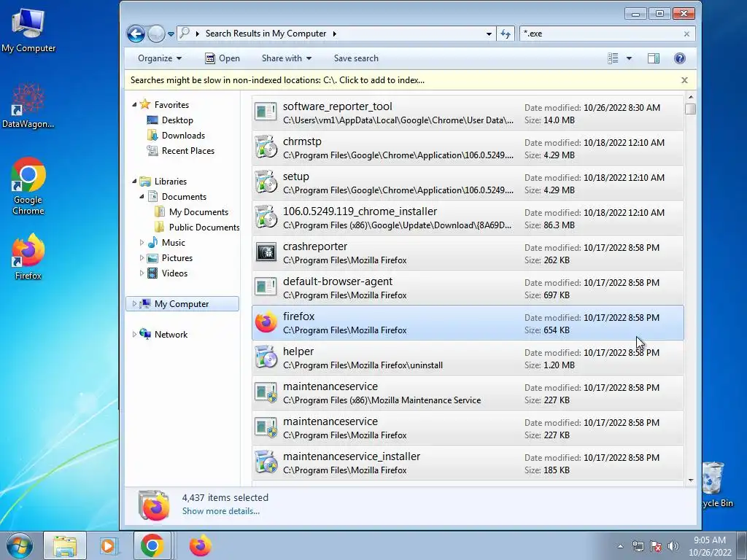This screenshot has height=560, width=747.
Task: Click Show more details link
Action: tap(220, 511)
